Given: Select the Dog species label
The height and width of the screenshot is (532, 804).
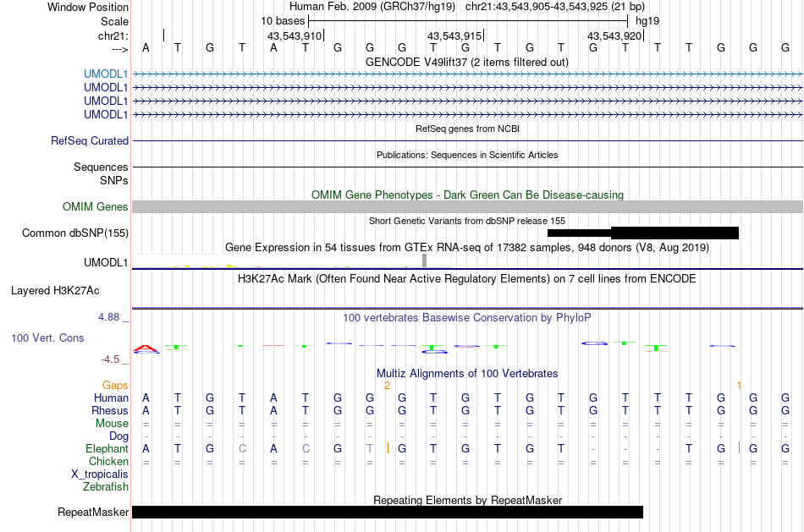Looking at the screenshot, I should [x=118, y=436].
